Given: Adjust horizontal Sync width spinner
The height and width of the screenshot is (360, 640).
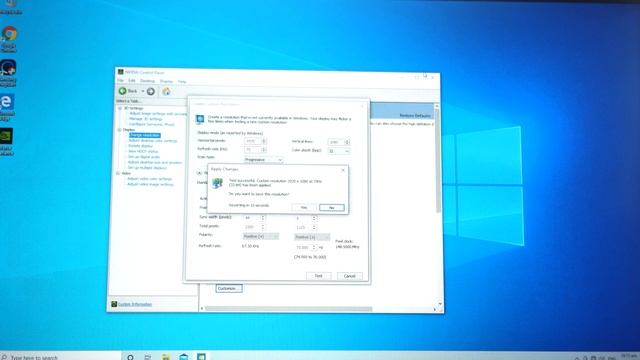Looking at the screenshot, I should tap(263, 218).
